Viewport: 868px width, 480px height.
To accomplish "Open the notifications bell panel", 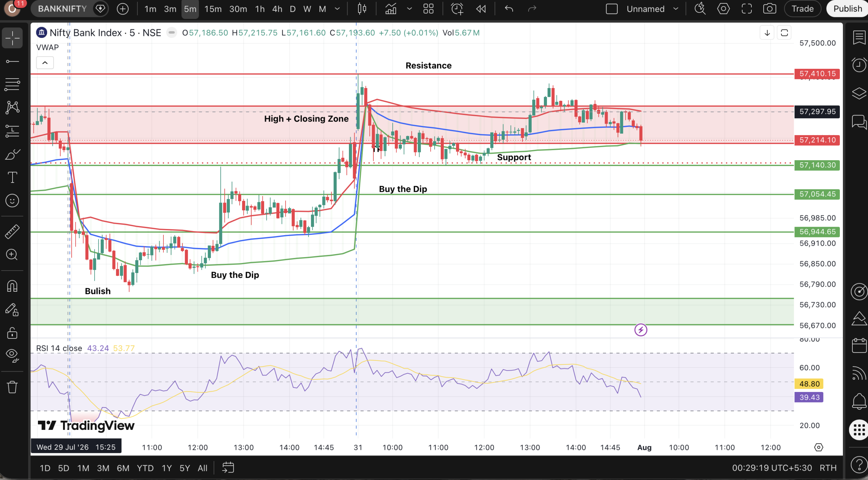I will (859, 401).
